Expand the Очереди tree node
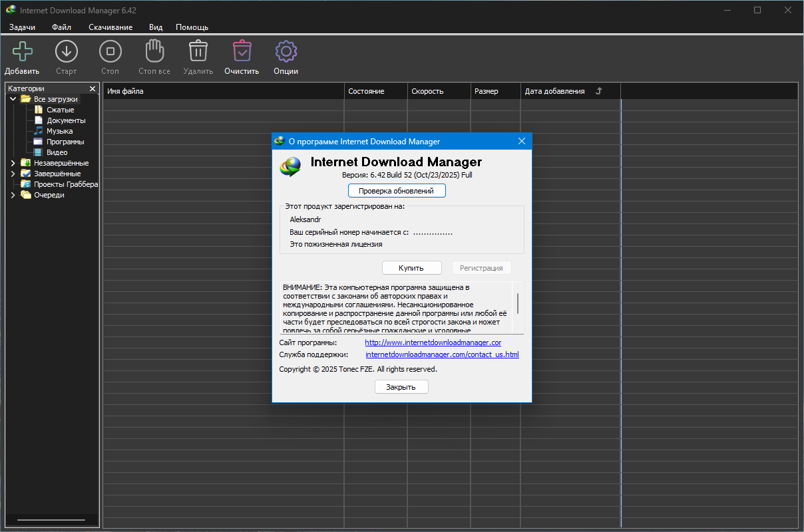The height and width of the screenshot is (532, 804). pos(13,195)
